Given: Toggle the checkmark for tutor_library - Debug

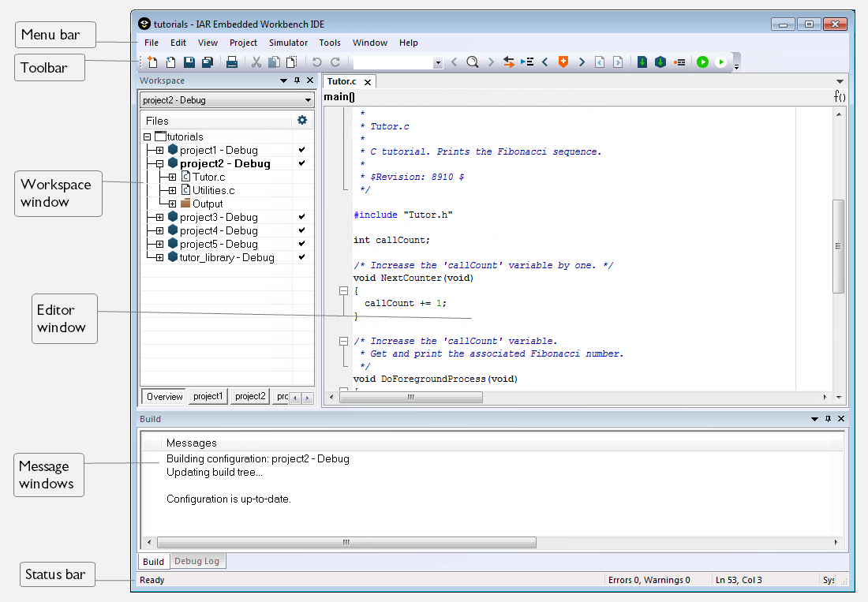Looking at the screenshot, I should (x=301, y=257).
